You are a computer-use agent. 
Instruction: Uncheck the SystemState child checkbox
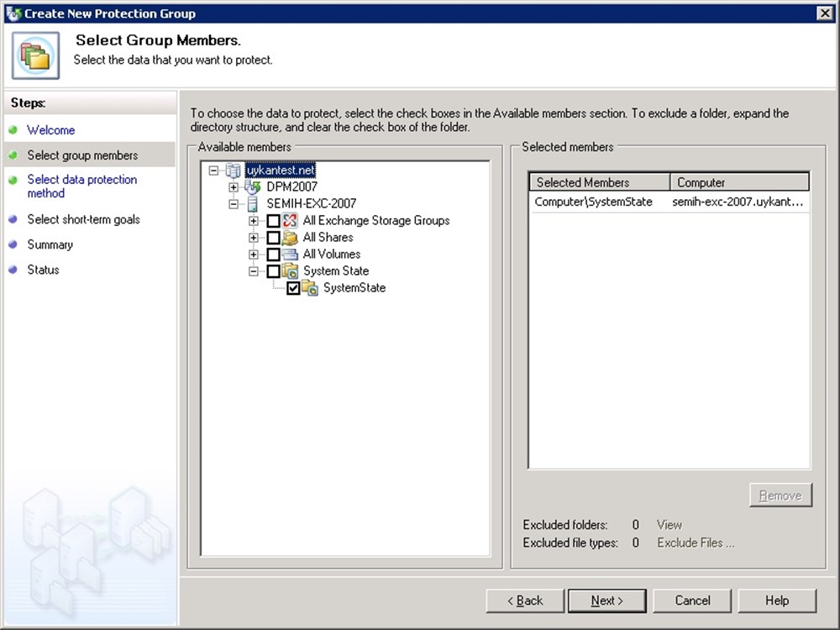point(293,288)
